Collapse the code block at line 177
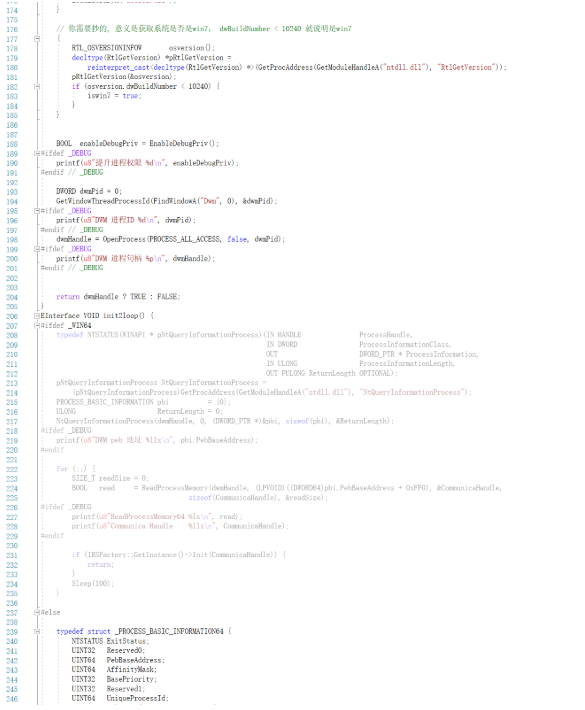Screen dimensions: 585x710 point(37,39)
